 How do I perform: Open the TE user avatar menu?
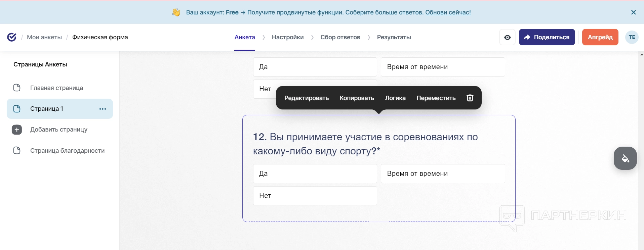tap(632, 37)
